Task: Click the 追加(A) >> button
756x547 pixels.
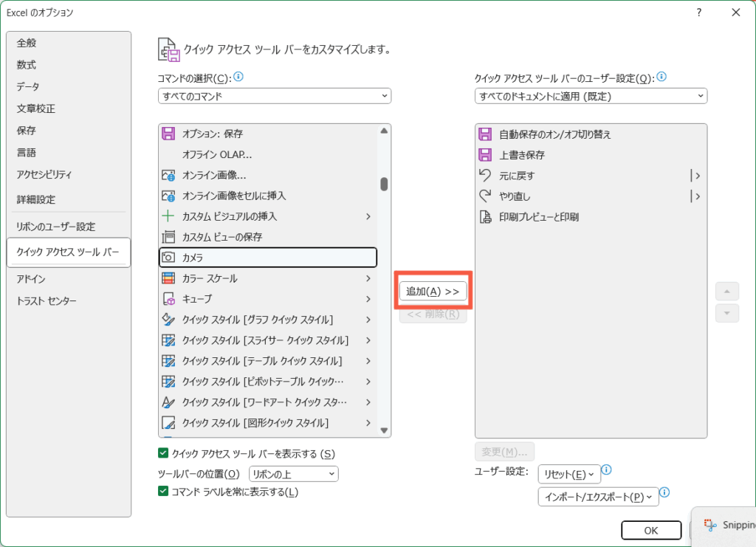Action: click(433, 291)
